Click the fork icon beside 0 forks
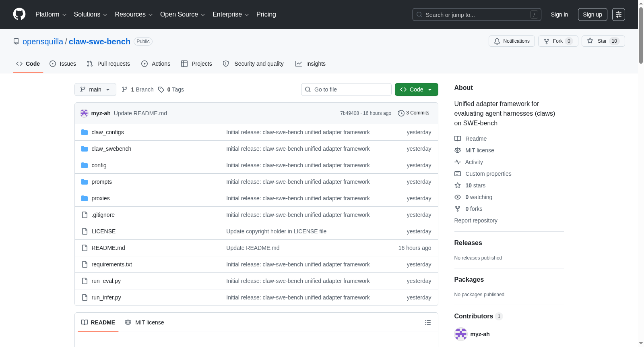 coord(458,209)
